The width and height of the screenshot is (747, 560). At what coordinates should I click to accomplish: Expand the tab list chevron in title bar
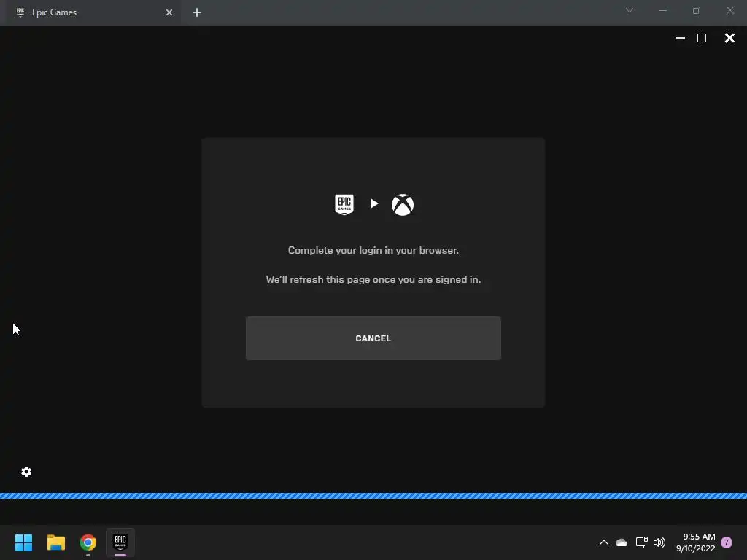pos(630,10)
